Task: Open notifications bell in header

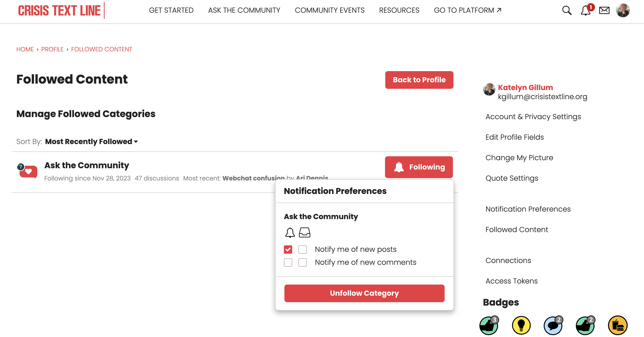Action: 586,10
